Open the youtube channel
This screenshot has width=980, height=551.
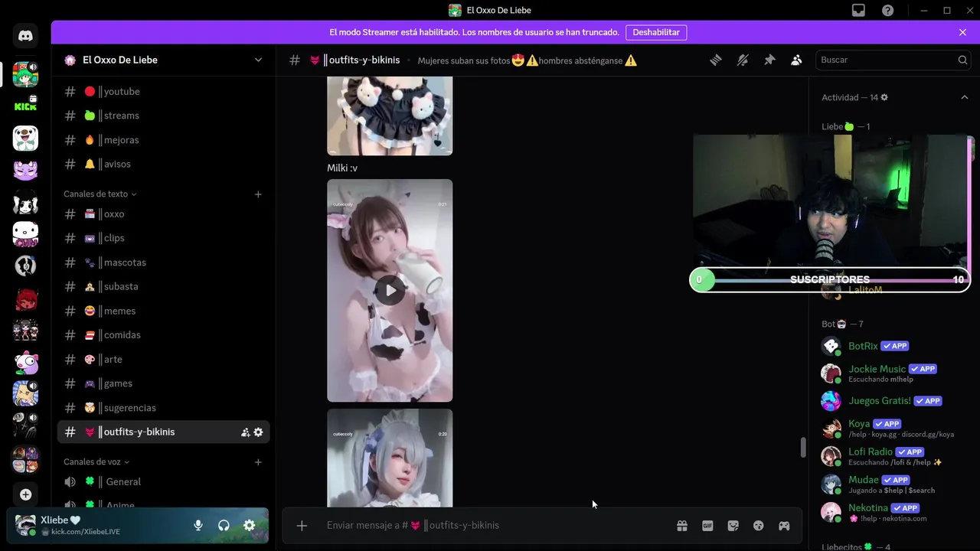[x=163, y=91]
